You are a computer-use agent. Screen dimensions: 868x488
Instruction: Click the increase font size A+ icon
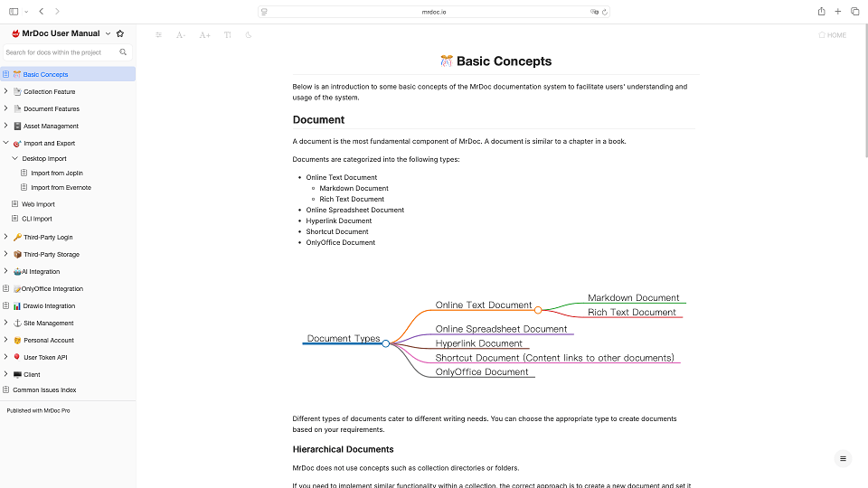click(x=204, y=35)
